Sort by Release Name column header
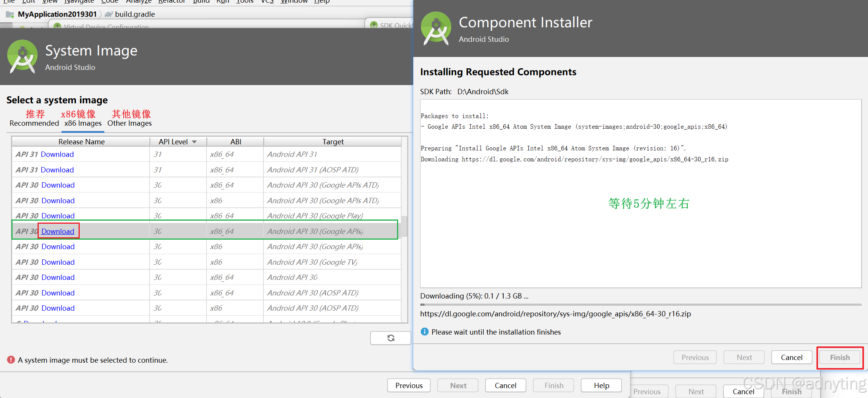The image size is (868, 398). point(81,142)
